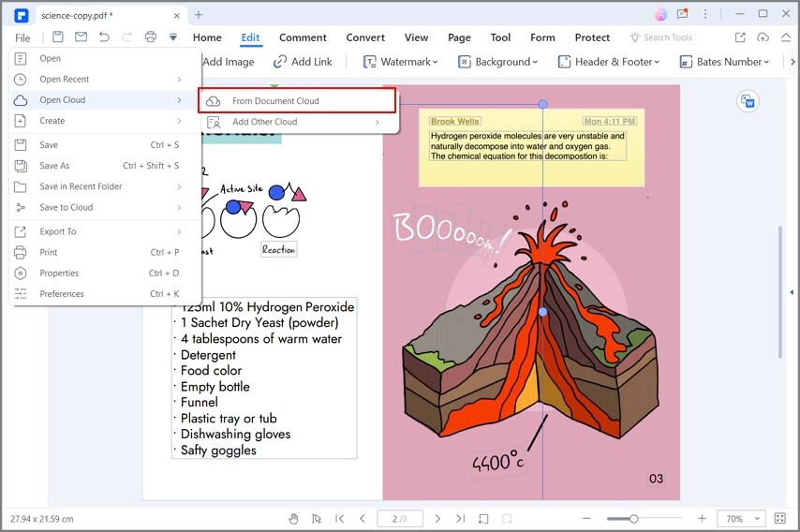The image size is (800, 532).
Task: Choose Open from the File menu
Action: point(106,59)
